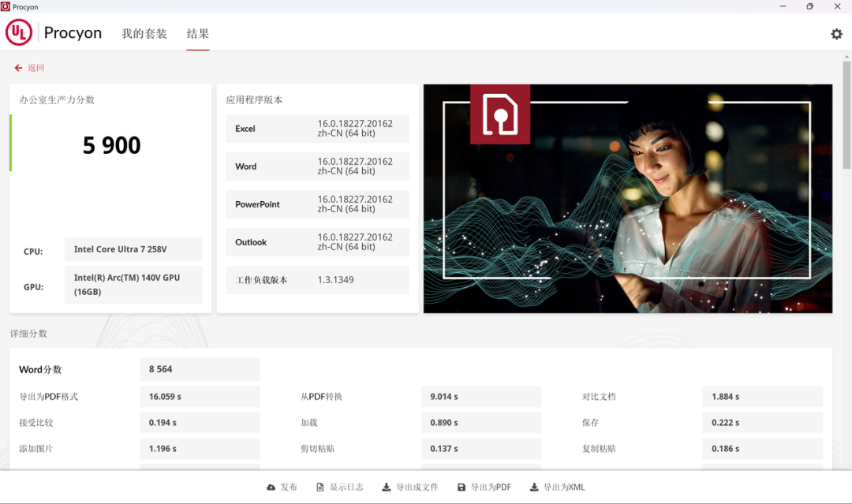Click the show log document icon
This screenshot has width=852, height=504.
coord(320,487)
